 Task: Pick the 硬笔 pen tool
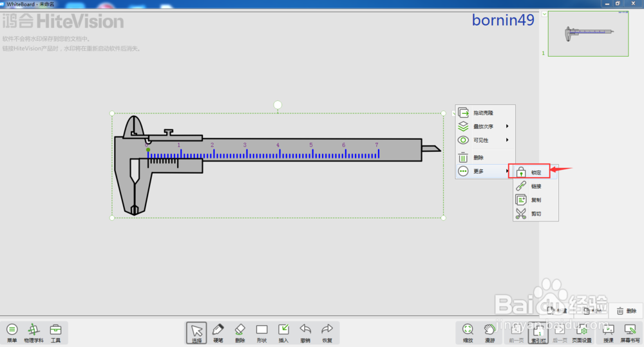(x=218, y=333)
